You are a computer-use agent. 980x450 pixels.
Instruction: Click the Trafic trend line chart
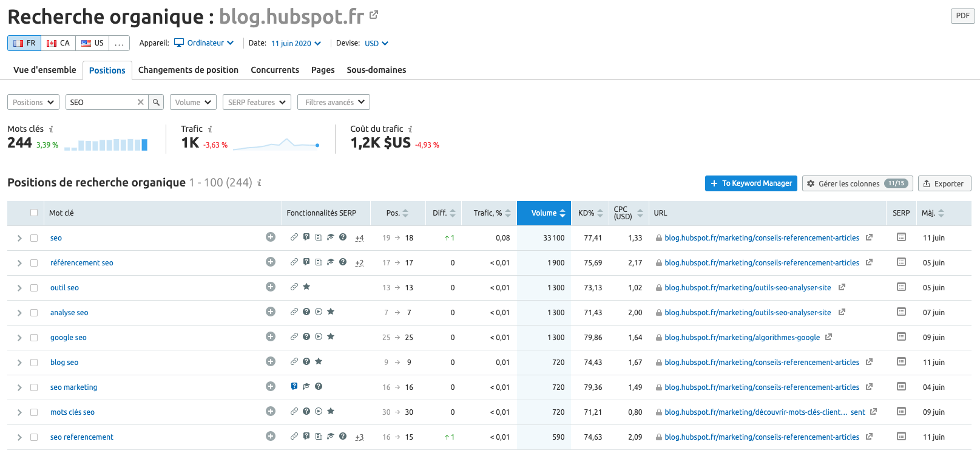276,144
